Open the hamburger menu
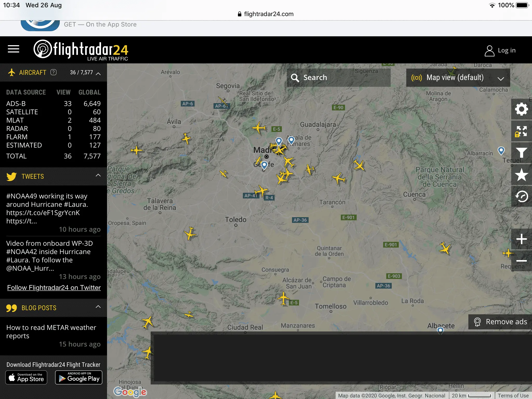 pos(14,49)
